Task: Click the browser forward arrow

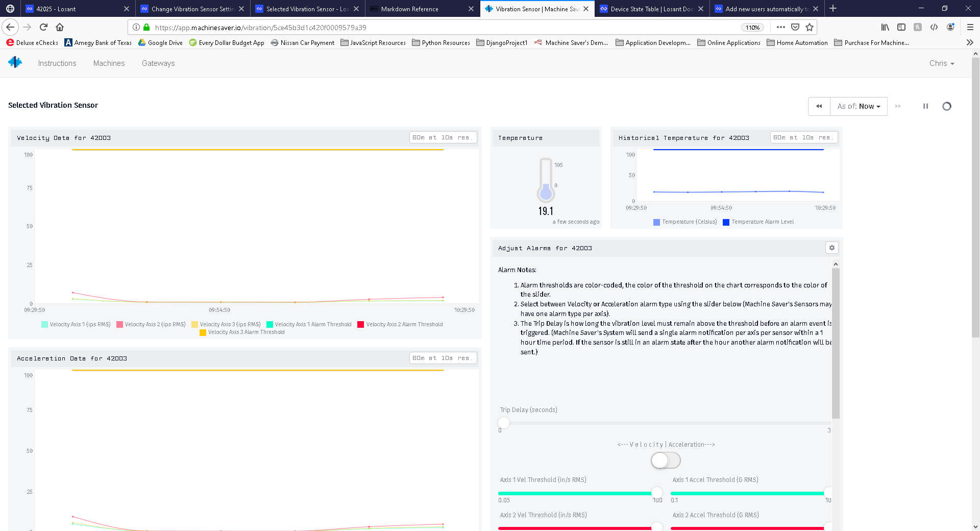Action: click(x=27, y=27)
